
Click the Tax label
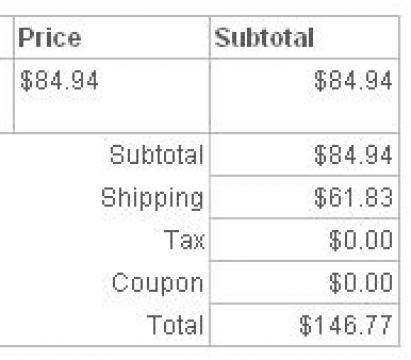184,240
